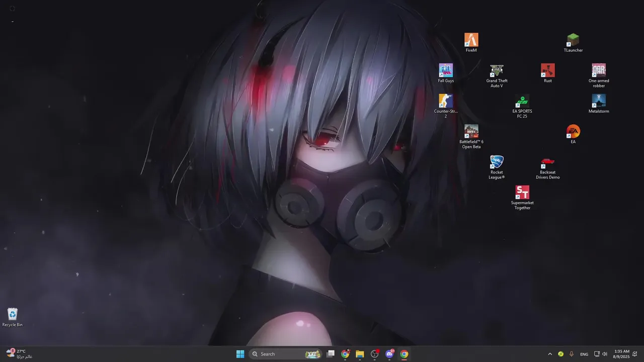
Task: Click the EA SPORTS FC 25 icon
Action: click(522, 106)
